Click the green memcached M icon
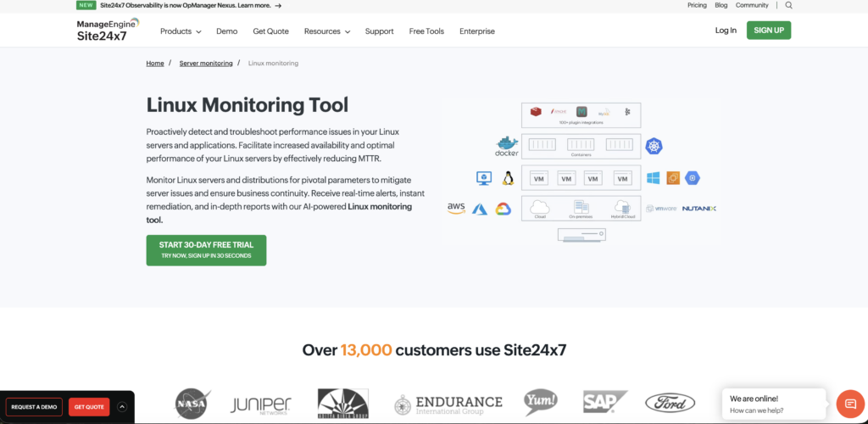This screenshot has height=424, width=868. 581,112
